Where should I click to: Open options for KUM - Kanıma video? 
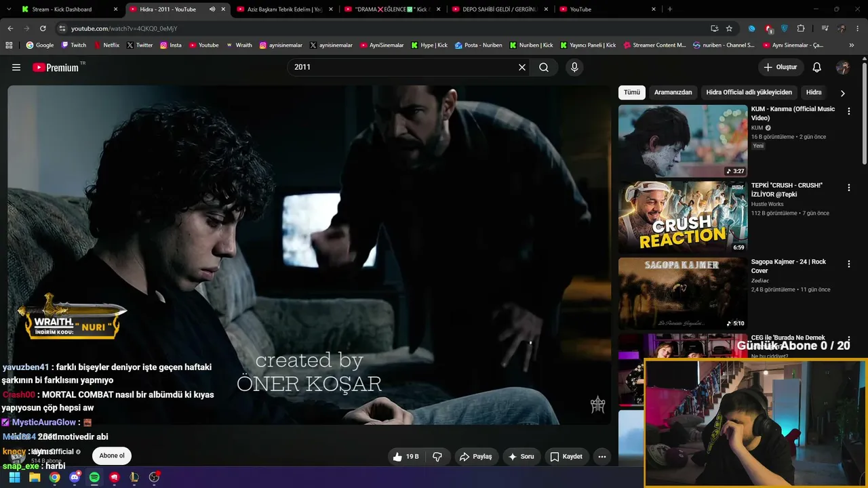coord(848,111)
